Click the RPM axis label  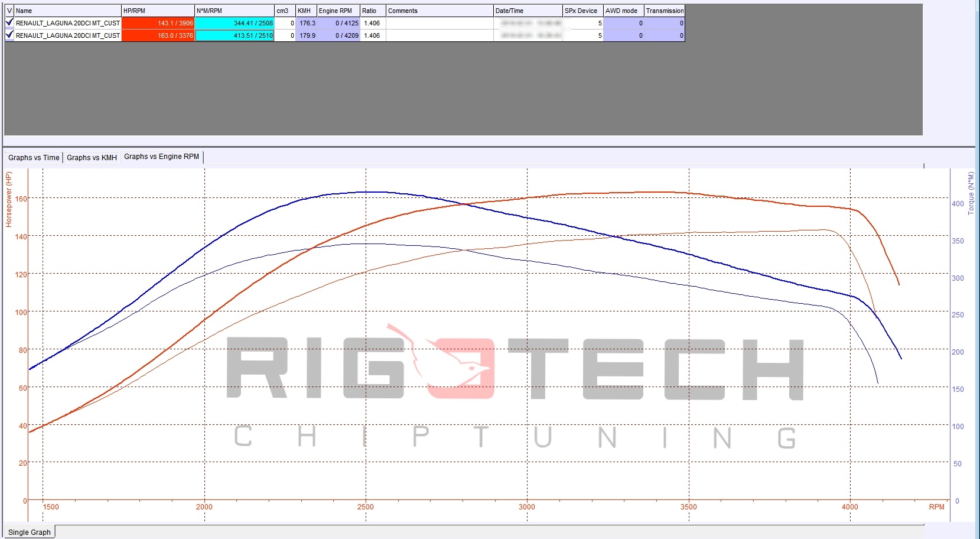[936, 507]
